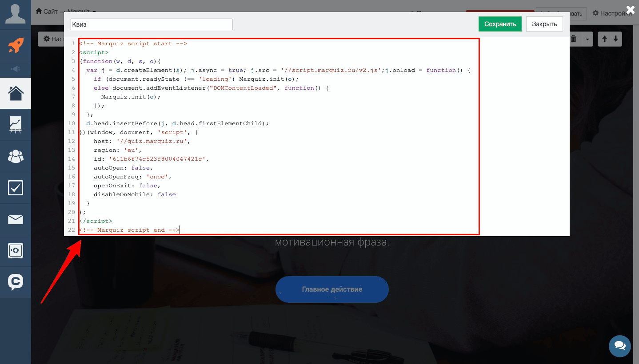Click the 'd.head.insertBefore' code line
639x364 pixels.
177,123
